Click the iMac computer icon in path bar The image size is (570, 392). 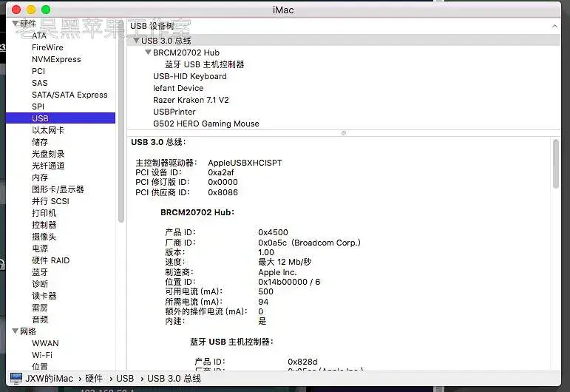point(16,379)
